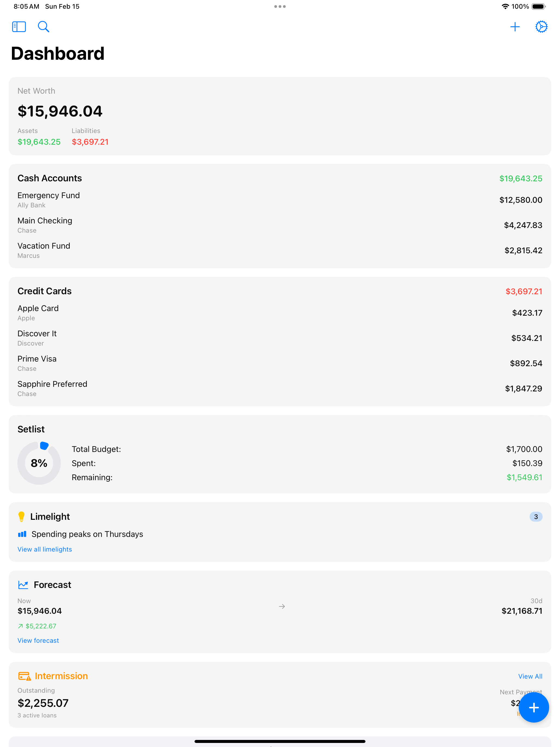Tap the floating blue plus button

click(x=534, y=707)
